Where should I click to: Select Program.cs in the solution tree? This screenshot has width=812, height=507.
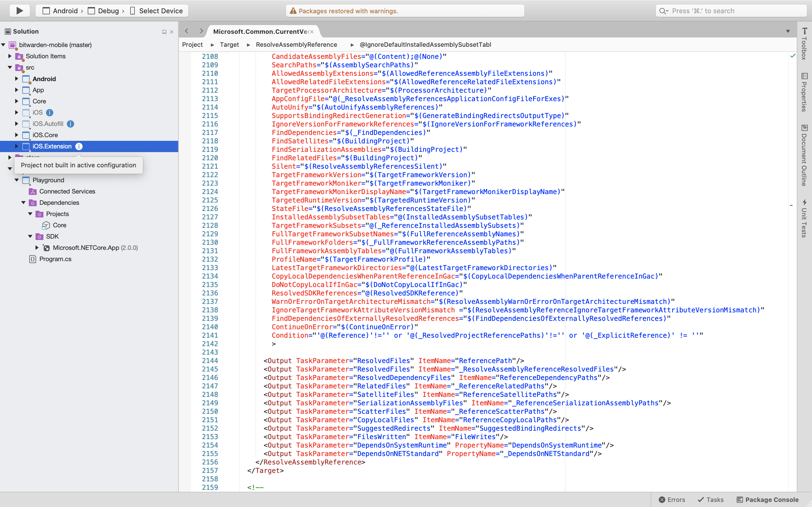tap(55, 259)
